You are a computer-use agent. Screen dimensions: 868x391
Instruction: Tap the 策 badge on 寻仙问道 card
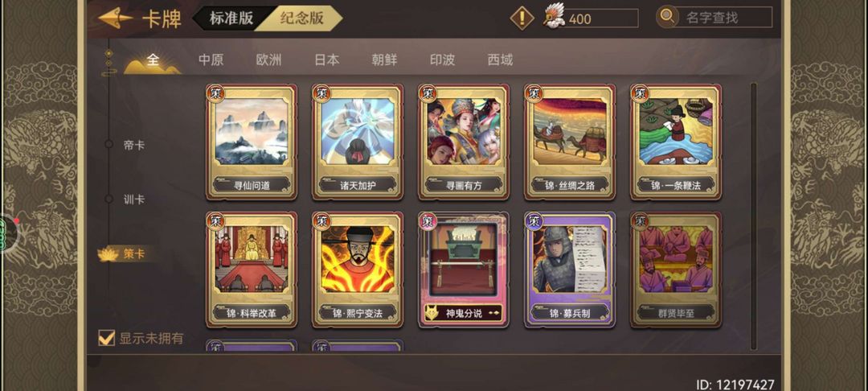coord(215,92)
